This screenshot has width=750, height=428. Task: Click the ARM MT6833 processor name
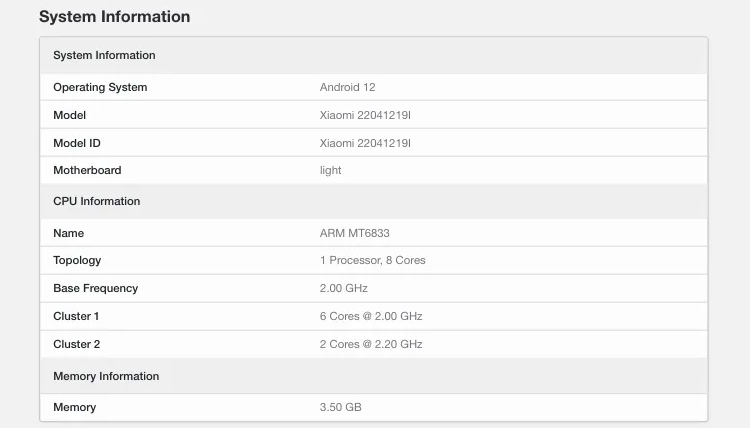(354, 233)
